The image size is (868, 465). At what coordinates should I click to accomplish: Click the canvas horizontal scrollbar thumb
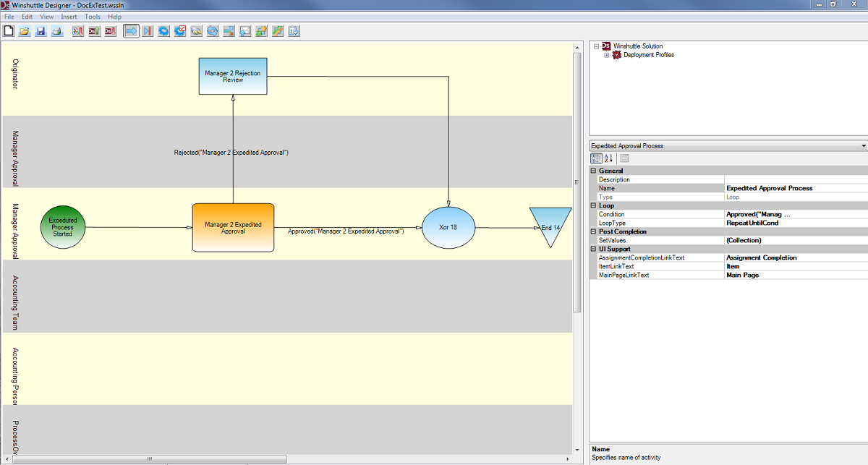pos(150,458)
